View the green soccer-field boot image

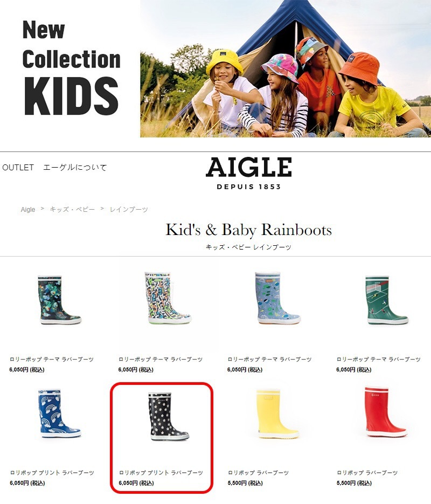387,300
